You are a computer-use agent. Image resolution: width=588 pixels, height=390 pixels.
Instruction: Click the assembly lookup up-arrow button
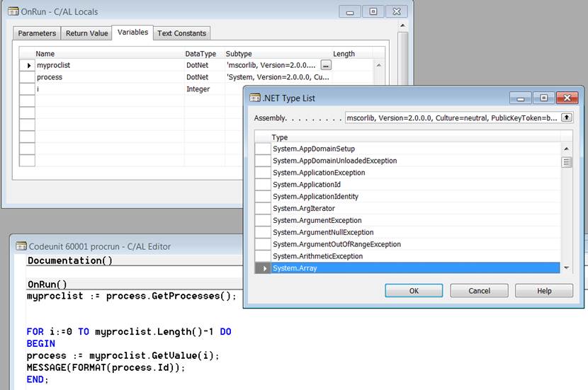(566, 118)
